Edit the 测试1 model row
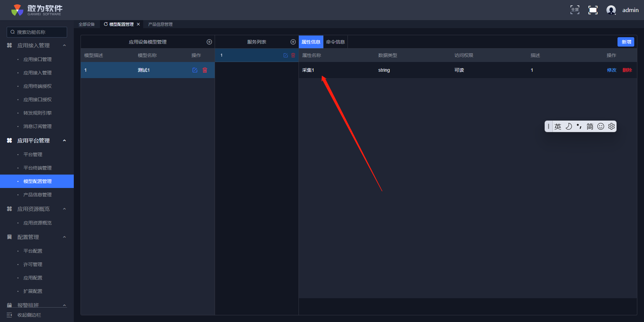This screenshot has height=322, width=644. coord(195,70)
